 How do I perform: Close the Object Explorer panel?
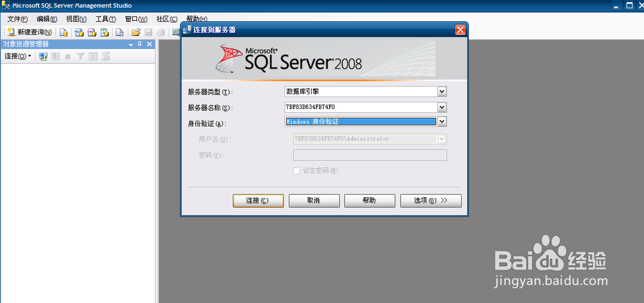[149, 44]
